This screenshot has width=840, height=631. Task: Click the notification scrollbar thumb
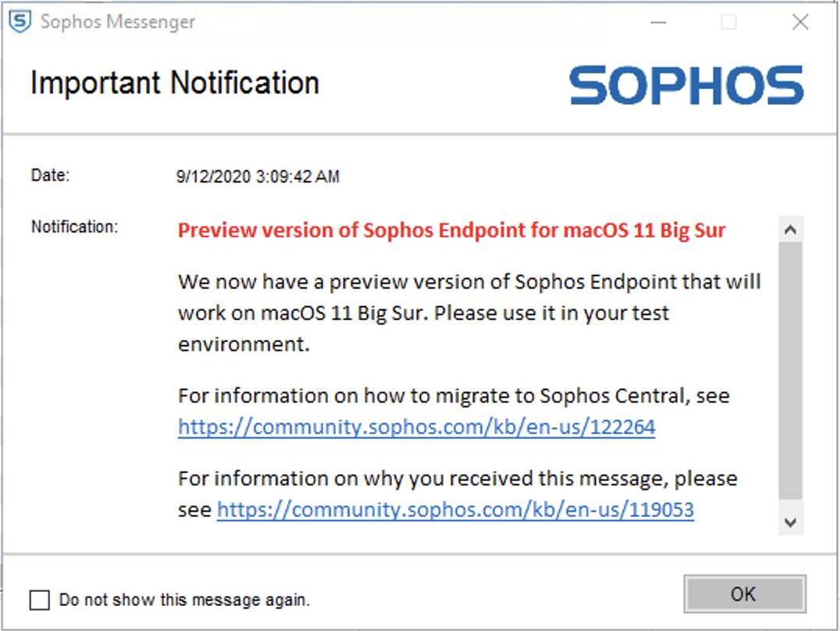coord(790,370)
